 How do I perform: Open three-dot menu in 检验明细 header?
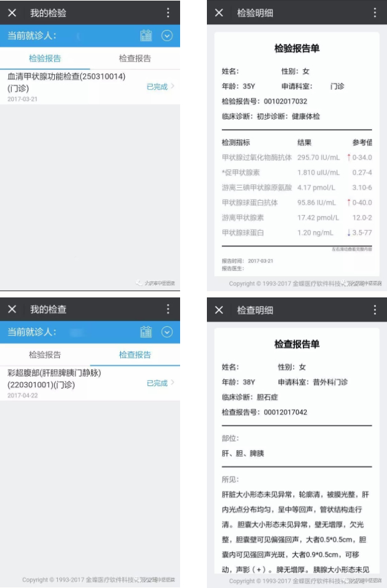tap(375, 13)
